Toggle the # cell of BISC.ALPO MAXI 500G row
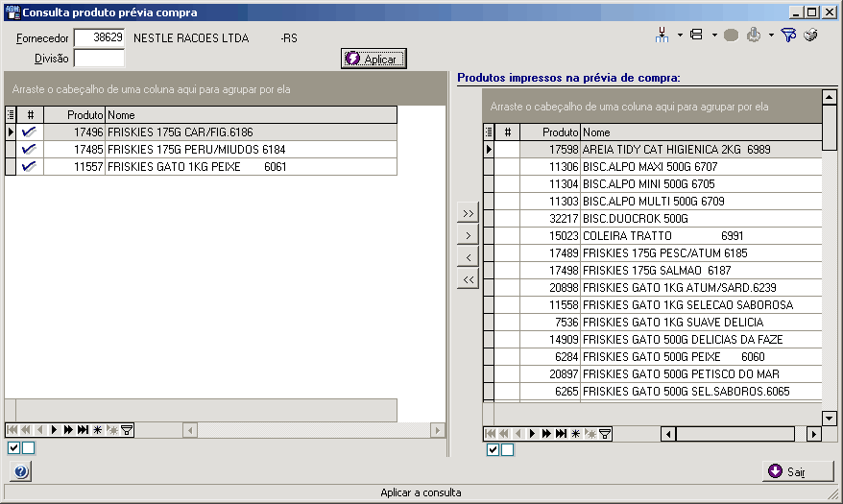This screenshot has width=843, height=504. (x=507, y=167)
